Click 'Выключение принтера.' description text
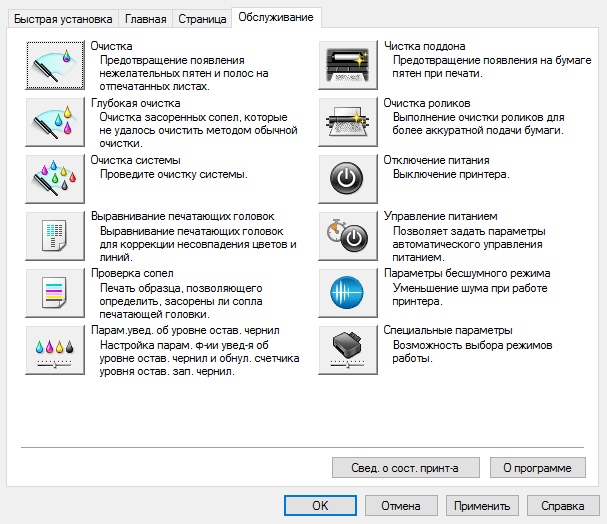The width and height of the screenshot is (607, 524). point(451,175)
